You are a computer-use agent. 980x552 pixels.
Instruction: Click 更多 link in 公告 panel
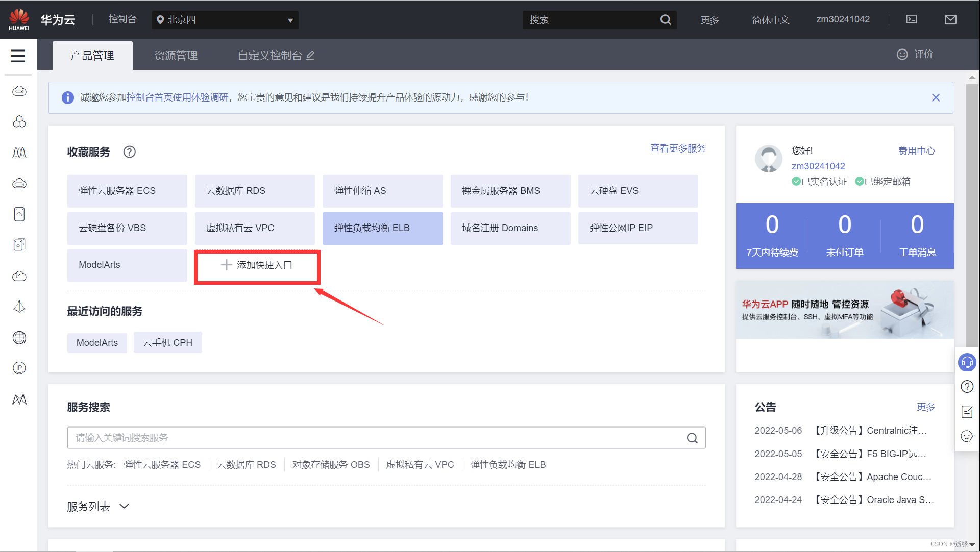[926, 407]
